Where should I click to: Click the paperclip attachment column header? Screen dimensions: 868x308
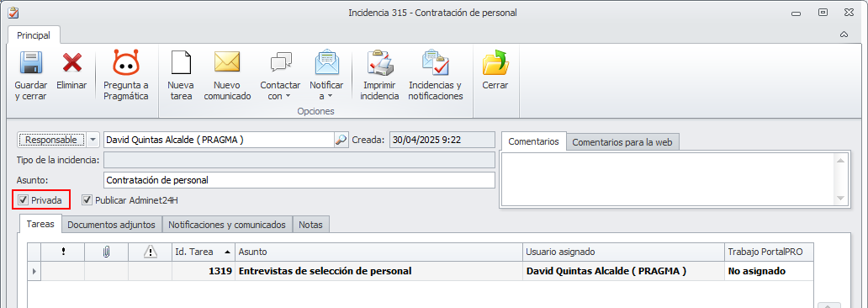coord(106,252)
